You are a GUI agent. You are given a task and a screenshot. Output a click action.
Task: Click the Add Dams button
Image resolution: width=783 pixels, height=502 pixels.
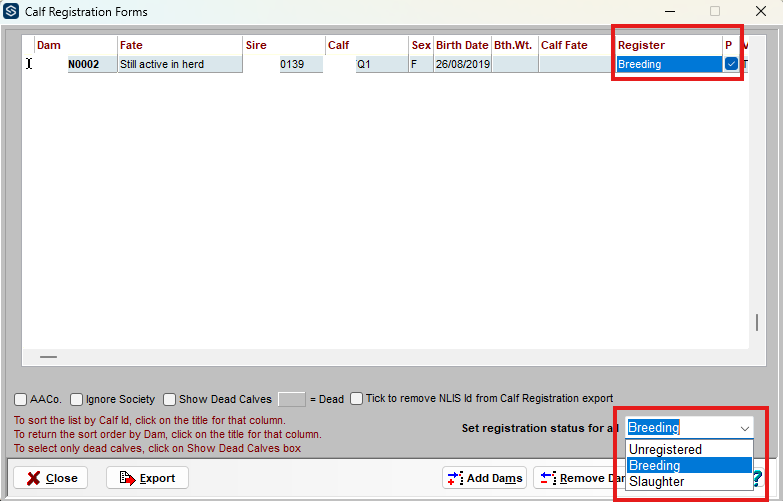tap(484, 478)
